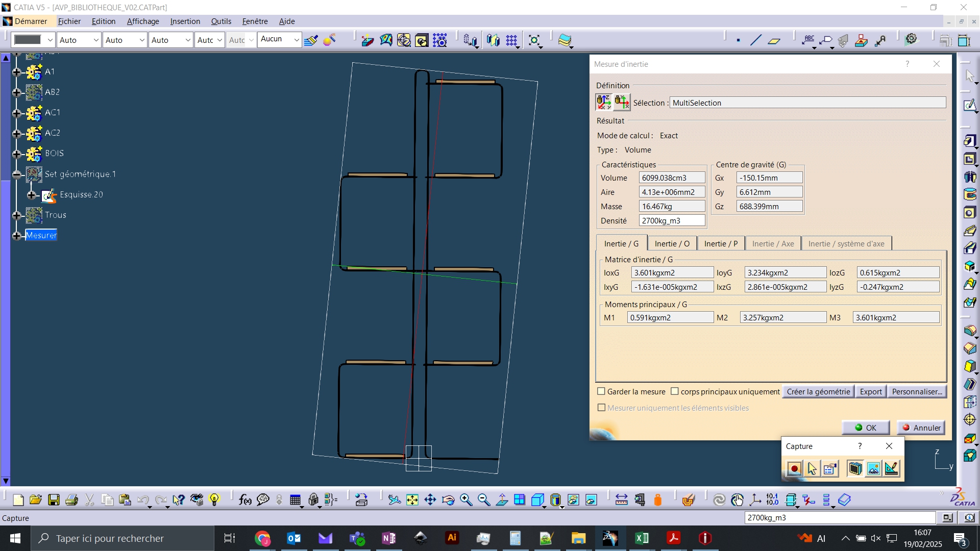The height and width of the screenshot is (551, 980).
Task: Click the Save icon in bottom toolbar
Action: click(x=54, y=500)
